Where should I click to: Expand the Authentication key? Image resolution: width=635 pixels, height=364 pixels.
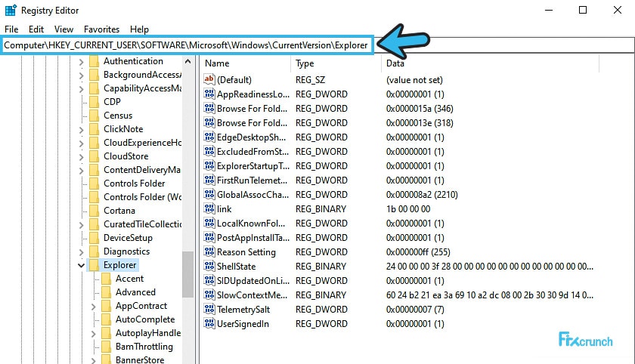click(81, 62)
